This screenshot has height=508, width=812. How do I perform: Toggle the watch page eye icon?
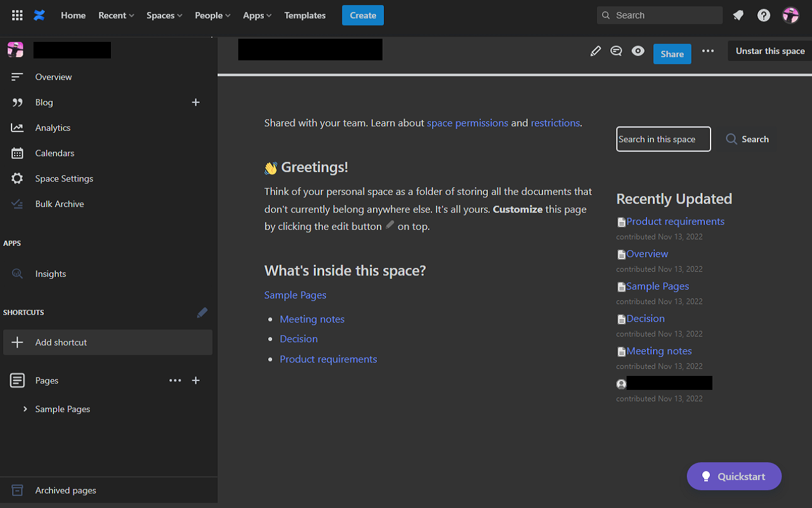(638, 51)
